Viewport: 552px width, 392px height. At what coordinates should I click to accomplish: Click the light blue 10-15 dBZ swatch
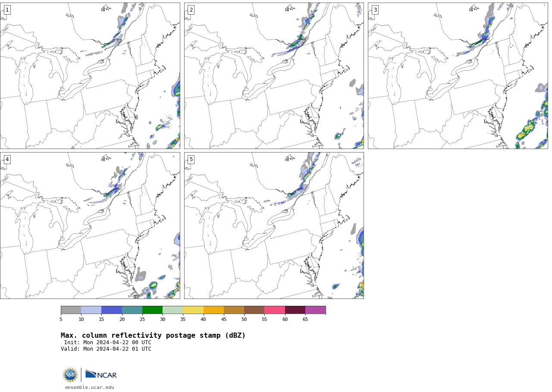[x=91, y=310]
